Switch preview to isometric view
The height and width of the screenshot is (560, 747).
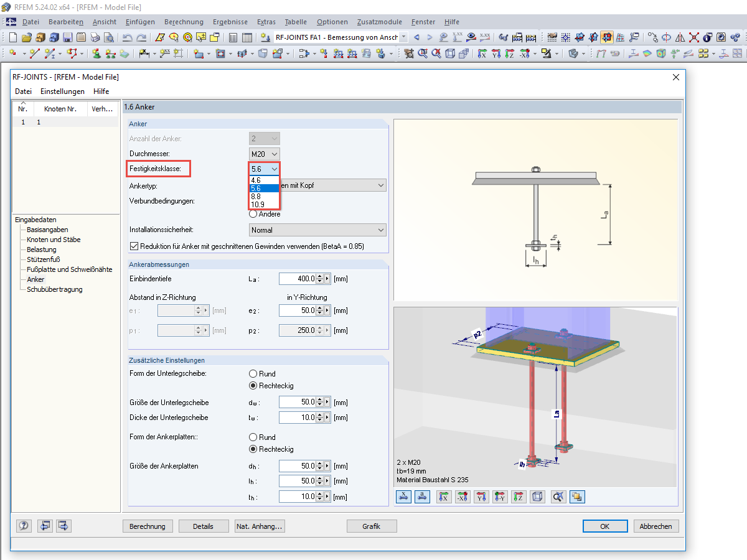[538, 497]
